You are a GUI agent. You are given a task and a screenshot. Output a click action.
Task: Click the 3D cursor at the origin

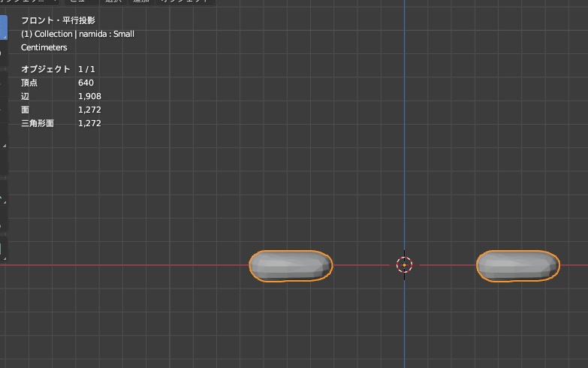pos(404,265)
